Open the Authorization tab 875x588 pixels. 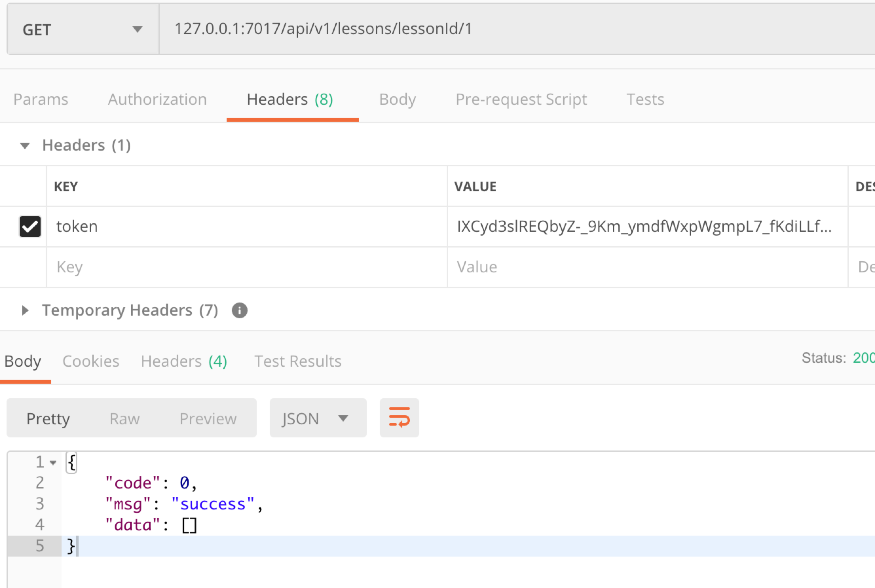157,100
